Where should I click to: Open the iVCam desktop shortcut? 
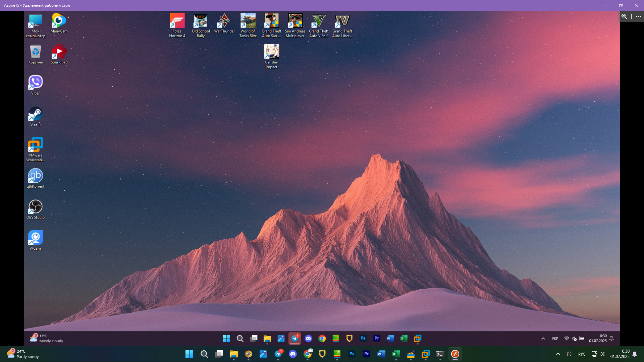[35, 240]
